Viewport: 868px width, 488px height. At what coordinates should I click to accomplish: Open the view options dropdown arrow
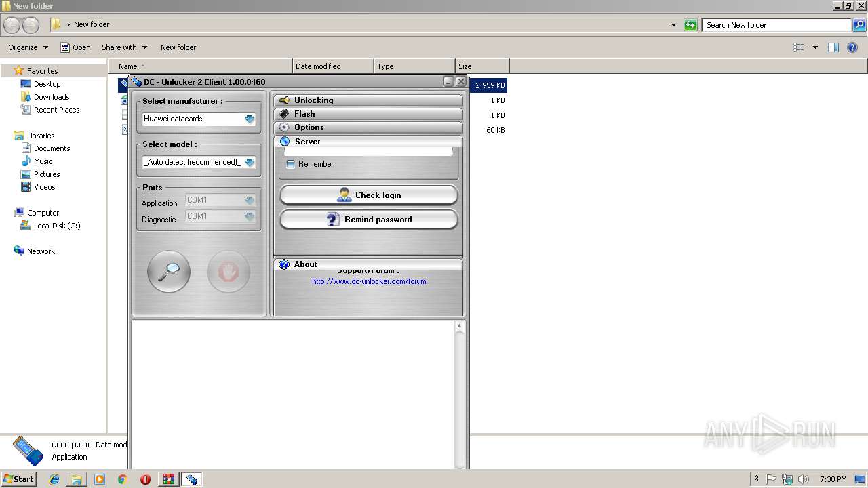click(x=815, y=47)
